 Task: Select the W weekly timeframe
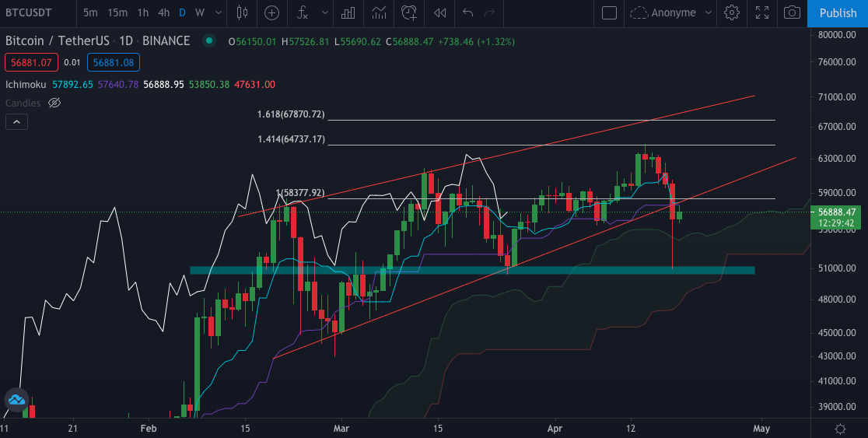(x=200, y=12)
